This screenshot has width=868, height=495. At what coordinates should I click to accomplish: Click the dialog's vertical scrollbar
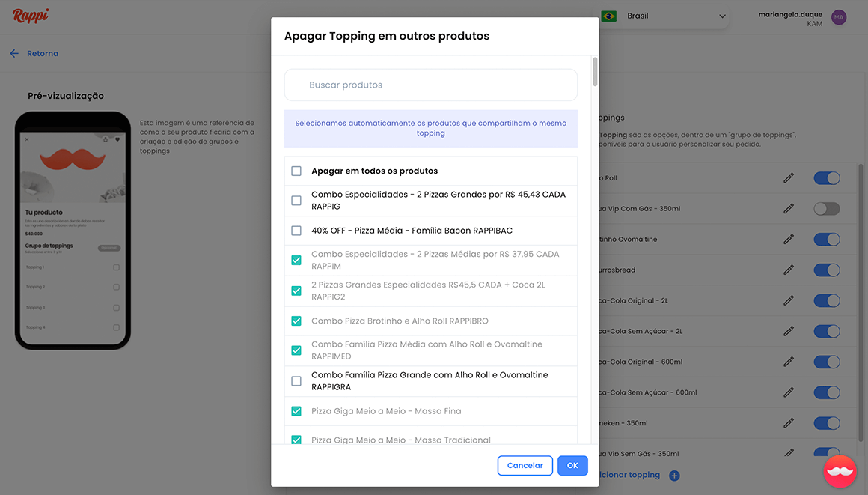pyautogui.click(x=595, y=71)
